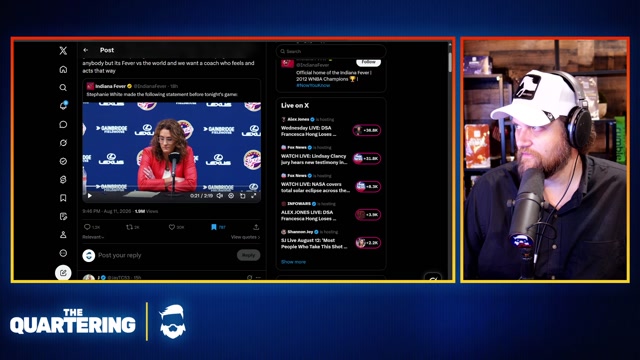
Task: Open Profile icon in sidebar
Action: click(63, 235)
